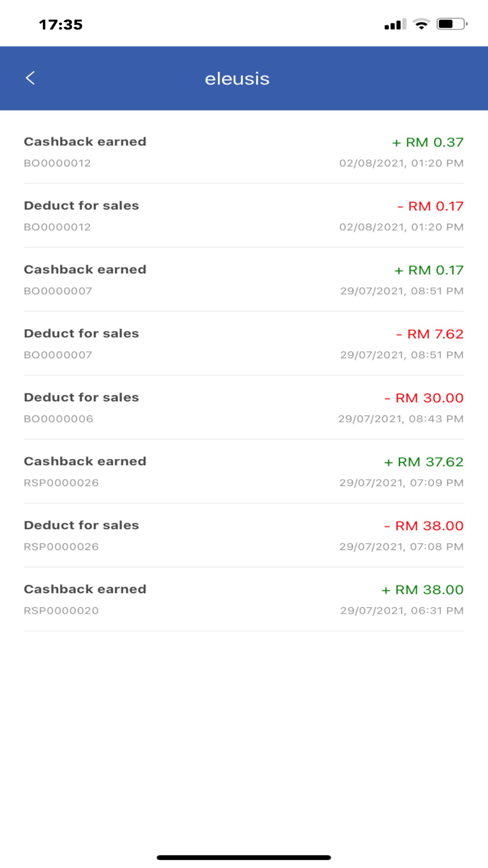Tap reference number RSP0000020
The height and width of the screenshot is (868, 488).
pyautogui.click(x=61, y=611)
